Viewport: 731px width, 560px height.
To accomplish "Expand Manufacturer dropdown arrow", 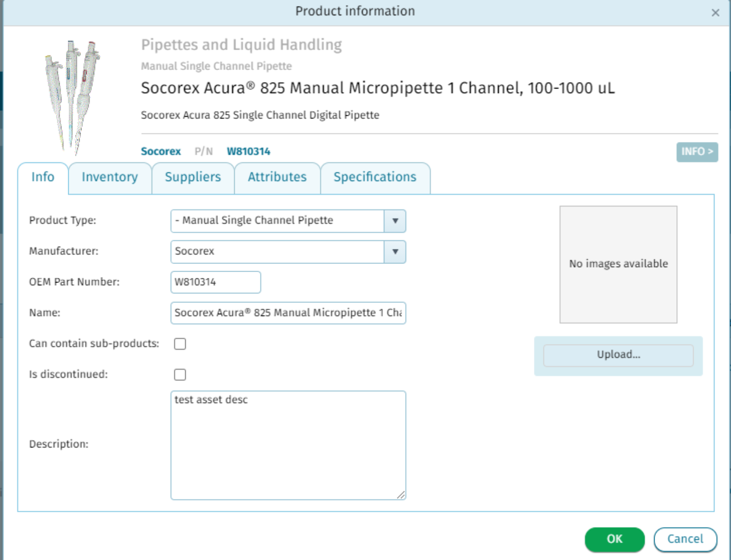I will (x=395, y=252).
